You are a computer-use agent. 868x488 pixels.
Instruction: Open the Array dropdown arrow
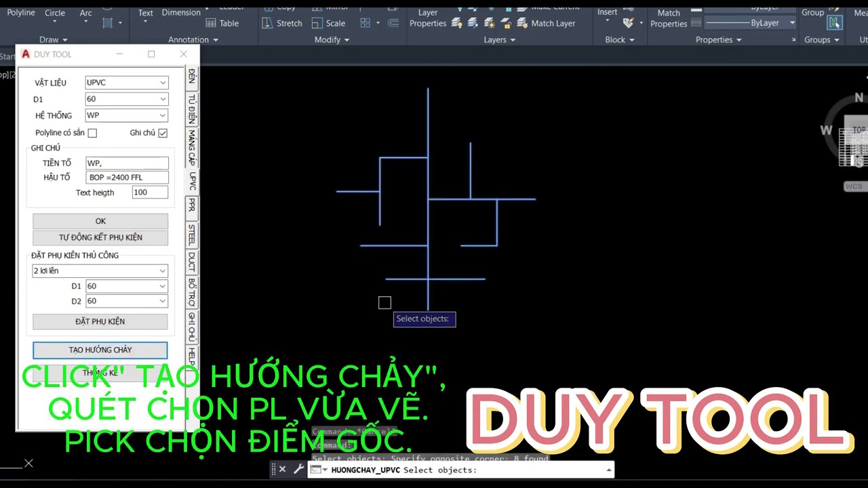(x=378, y=23)
